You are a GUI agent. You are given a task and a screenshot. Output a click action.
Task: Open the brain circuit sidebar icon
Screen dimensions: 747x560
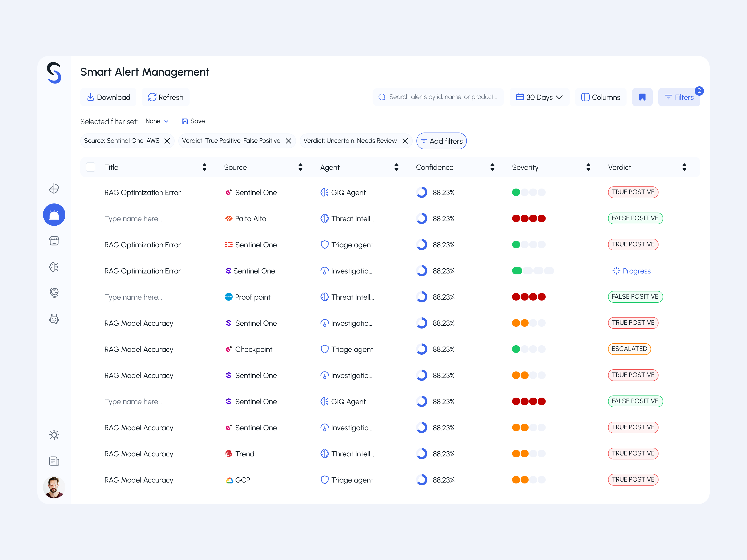pyautogui.click(x=54, y=267)
